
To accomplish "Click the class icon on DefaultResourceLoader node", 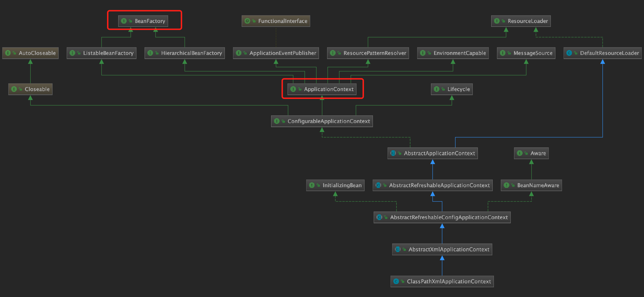I will (x=569, y=53).
